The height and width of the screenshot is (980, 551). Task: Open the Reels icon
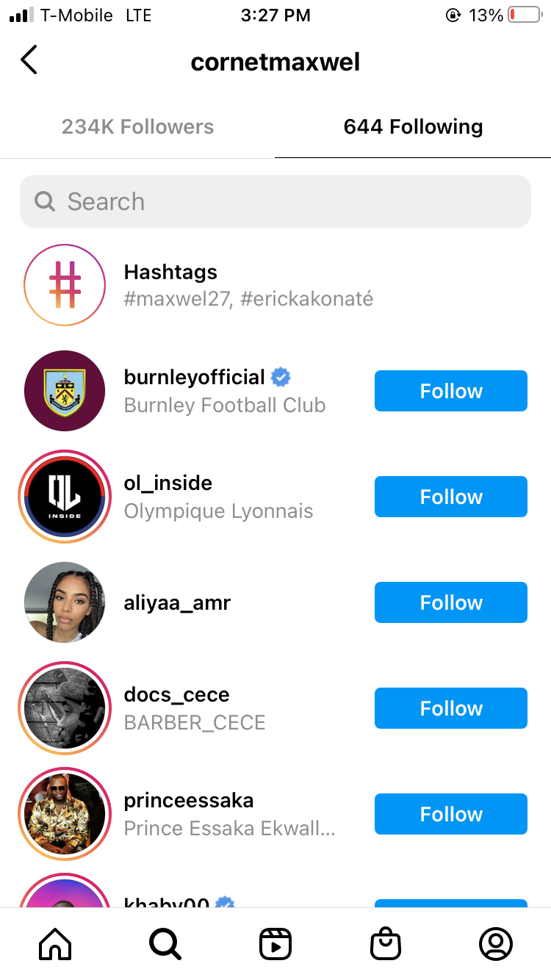[275, 943]
